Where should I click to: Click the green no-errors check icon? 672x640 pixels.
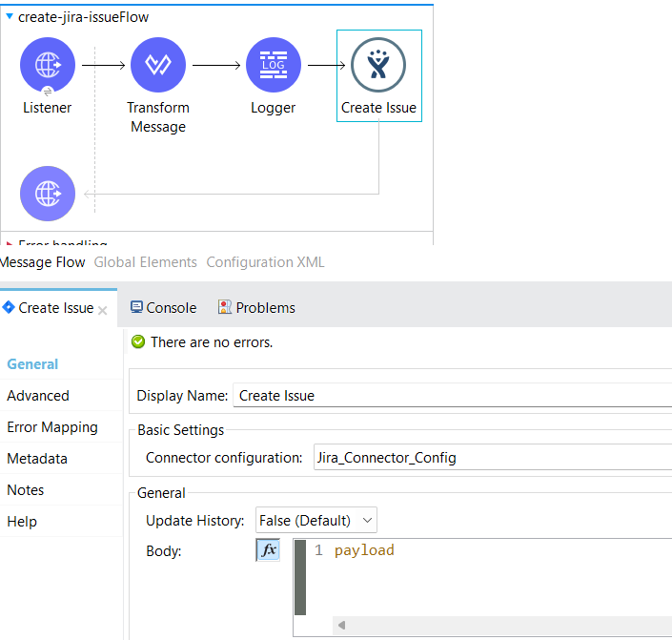[138, 341]
